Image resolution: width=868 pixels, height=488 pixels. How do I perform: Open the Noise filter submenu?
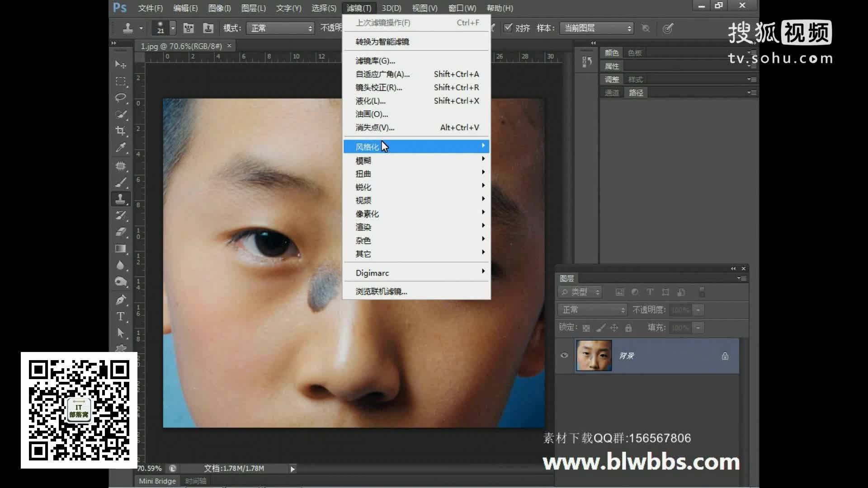tap(416, 240)
